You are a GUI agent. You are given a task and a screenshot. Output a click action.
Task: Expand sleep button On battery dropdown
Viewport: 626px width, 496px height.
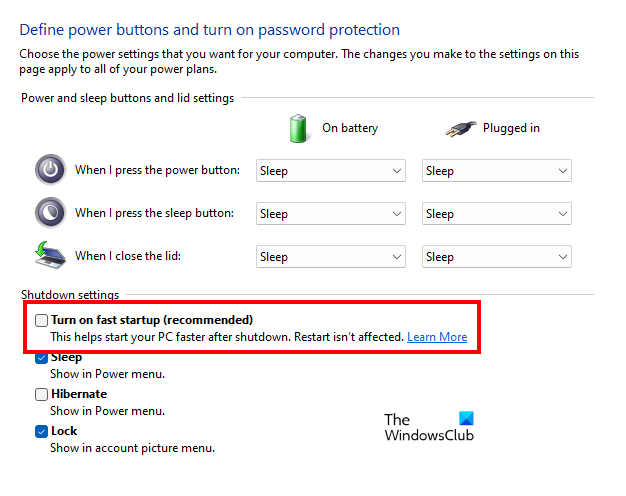331,214
